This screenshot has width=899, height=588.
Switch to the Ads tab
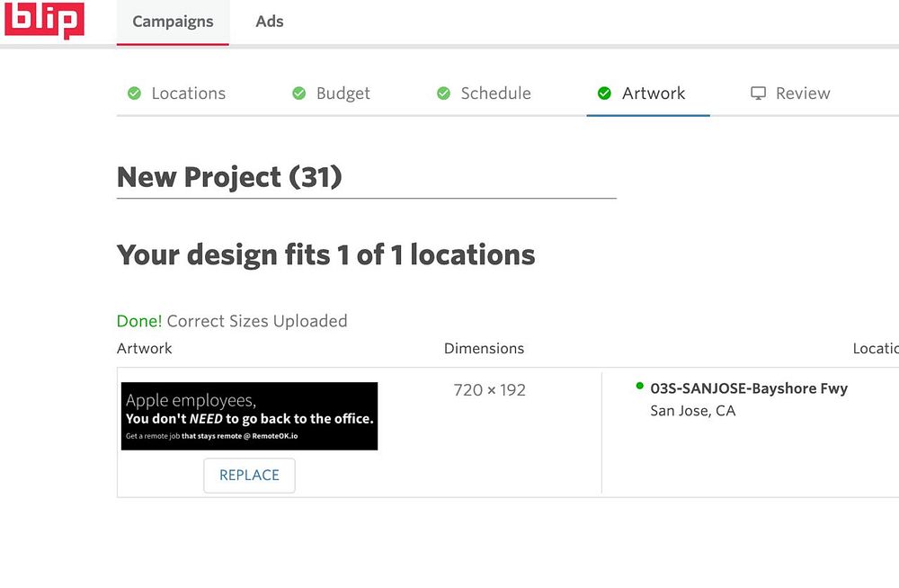tap(270, 22)
